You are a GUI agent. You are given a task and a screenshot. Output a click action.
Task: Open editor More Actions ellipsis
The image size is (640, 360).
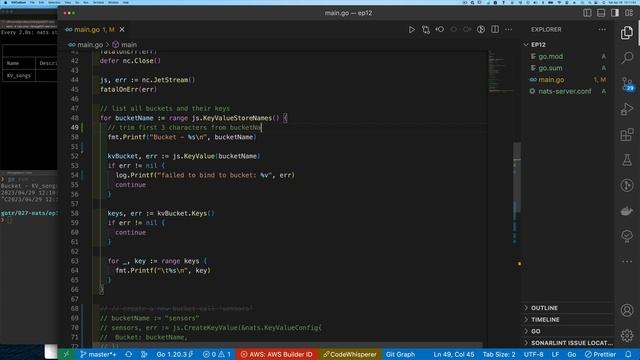coord(509,29)
